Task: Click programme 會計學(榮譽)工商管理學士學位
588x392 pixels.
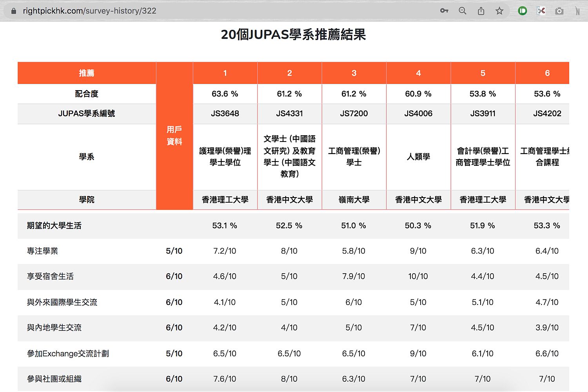Action: point(483,157)
